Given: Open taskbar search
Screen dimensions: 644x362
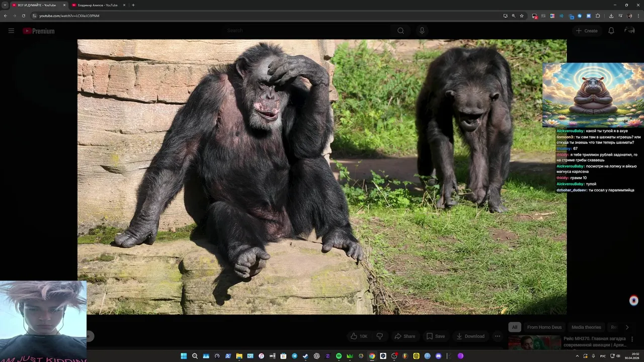Looking at the screenshot, I should pyautogui.click(x=195, y=356).
